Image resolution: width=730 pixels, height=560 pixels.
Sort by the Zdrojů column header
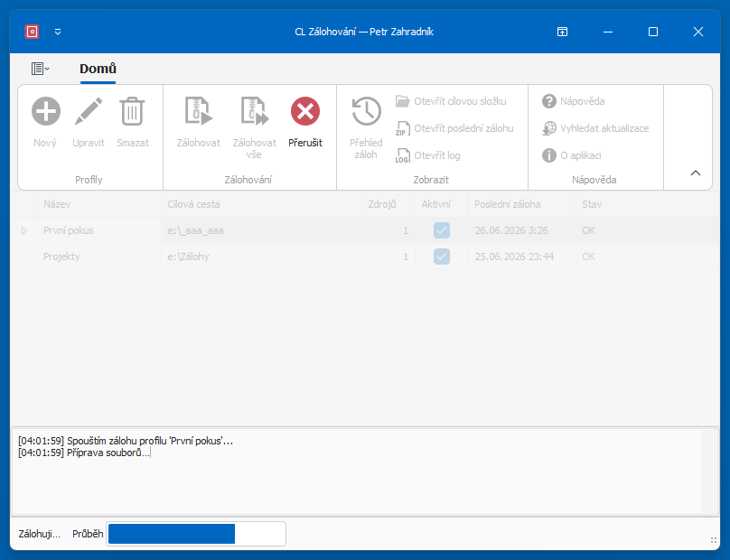[x=388, y=204]
